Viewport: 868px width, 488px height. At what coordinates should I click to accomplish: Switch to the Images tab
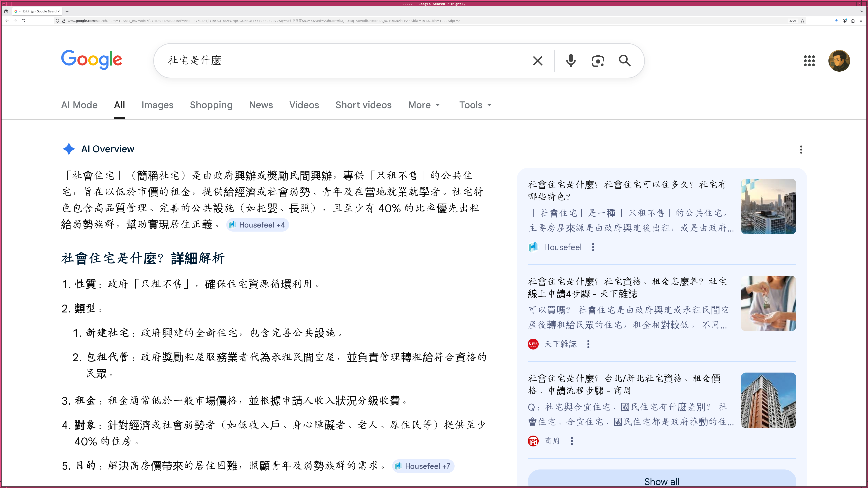coord(157,105)
